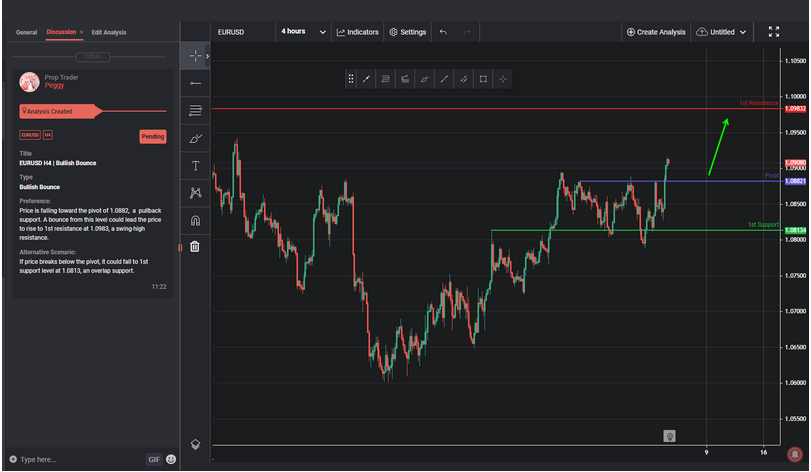
Task: Undo the last chart action
Action: [443, 32]
